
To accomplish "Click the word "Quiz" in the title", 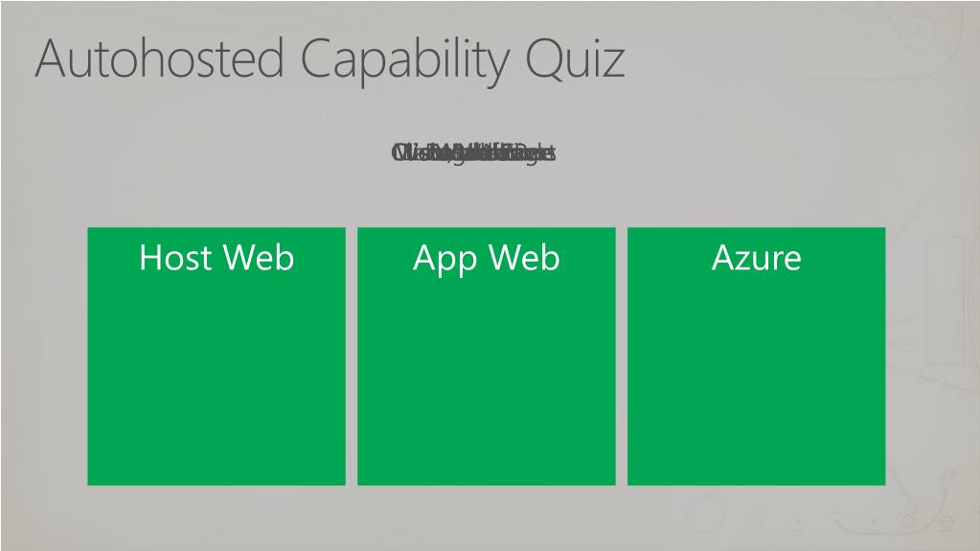I will (575, 60).
